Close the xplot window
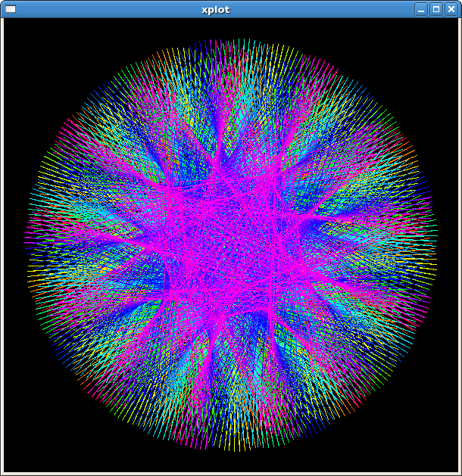462x476 pixels. coord(451,9)
